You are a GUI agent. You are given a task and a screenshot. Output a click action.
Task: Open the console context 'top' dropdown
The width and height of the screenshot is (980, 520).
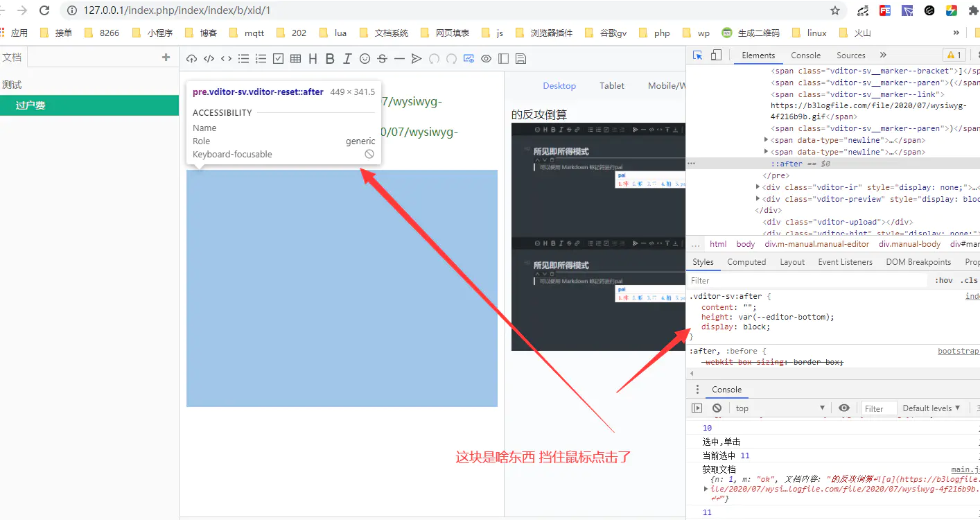(x=780, y=408)
